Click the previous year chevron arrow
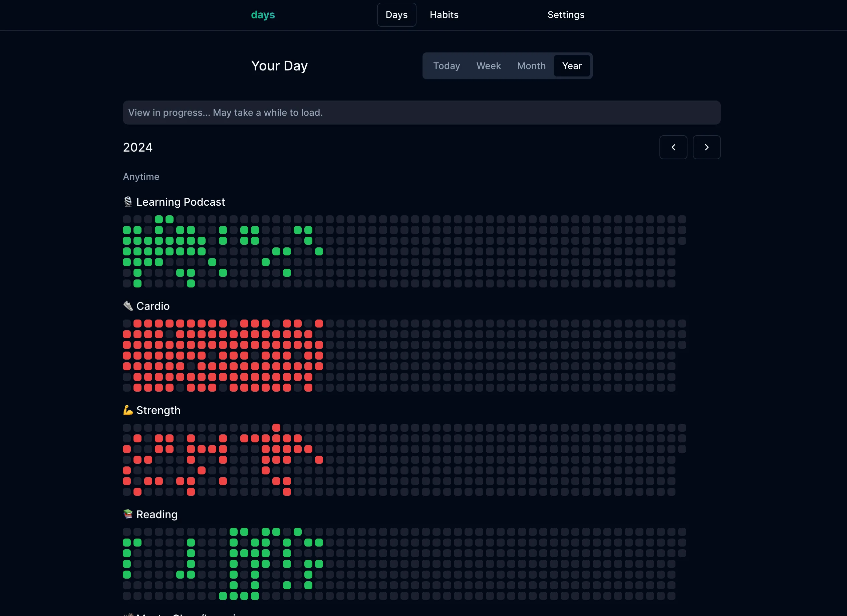This screenshot has width=847, height=616. tap(673, 147)
